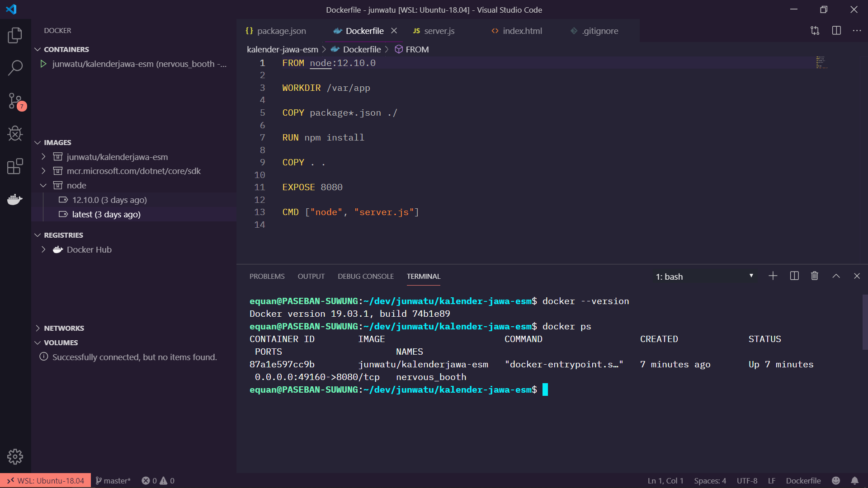Viewport: 868px width, 488px height.
Task: Click the editor minimap preview
Action: click(822, 62)
